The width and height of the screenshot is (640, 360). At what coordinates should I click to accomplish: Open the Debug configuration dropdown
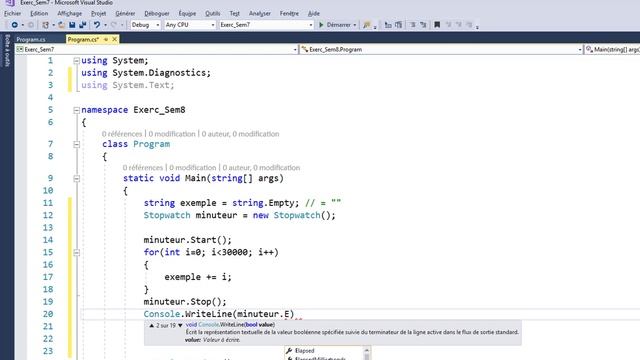145,25
